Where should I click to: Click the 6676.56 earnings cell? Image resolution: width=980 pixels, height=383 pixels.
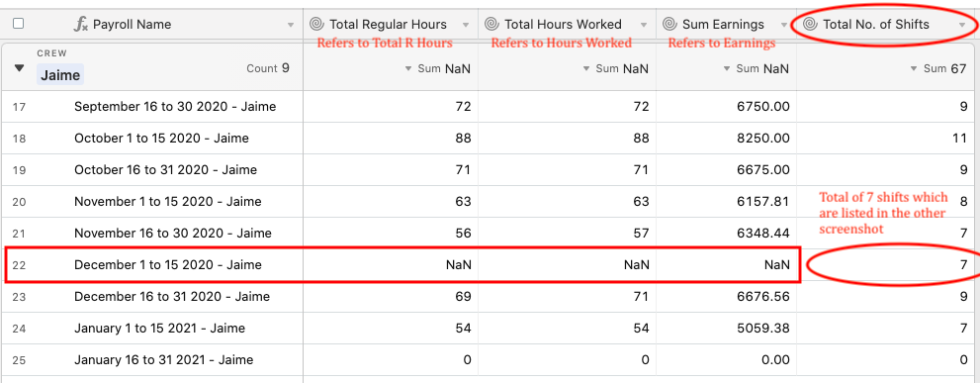[726, 297]
